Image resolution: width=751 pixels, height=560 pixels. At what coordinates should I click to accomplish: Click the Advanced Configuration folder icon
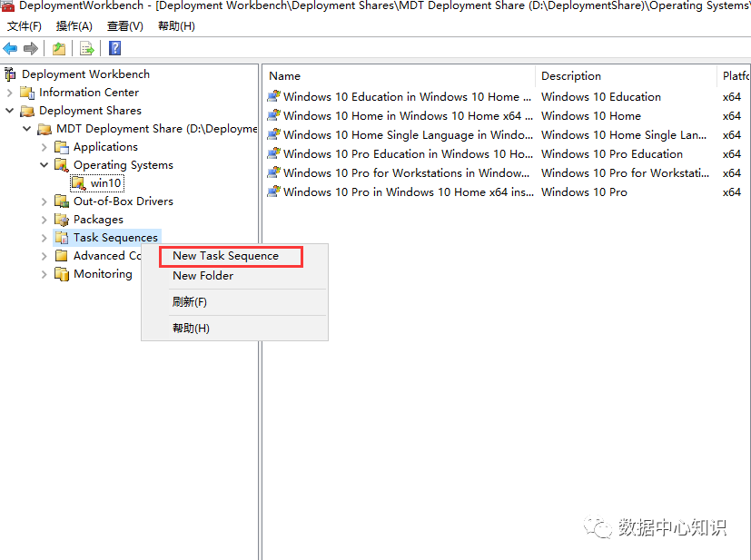pos(62,256)
